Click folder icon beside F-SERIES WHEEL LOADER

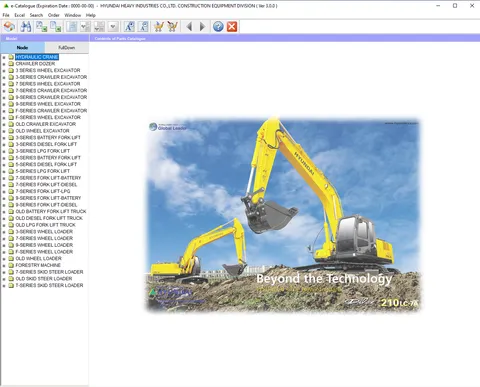coord(11,252)
